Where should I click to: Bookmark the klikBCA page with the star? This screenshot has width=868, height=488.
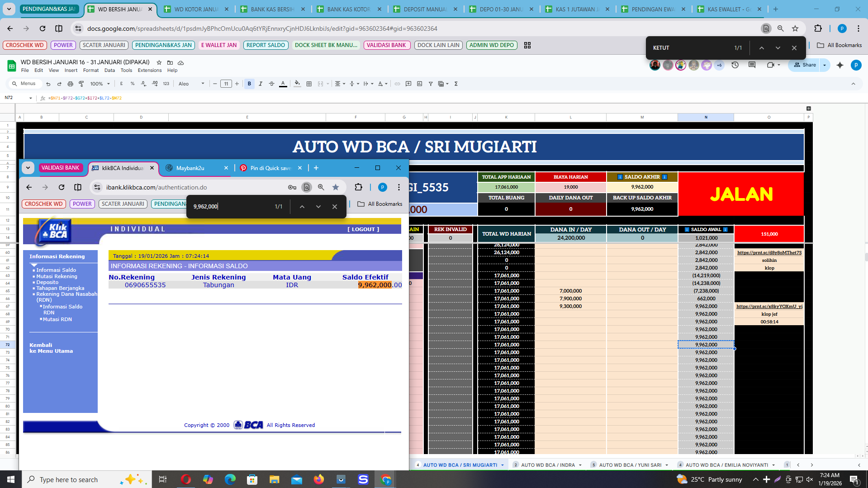[x=336, y=187]
